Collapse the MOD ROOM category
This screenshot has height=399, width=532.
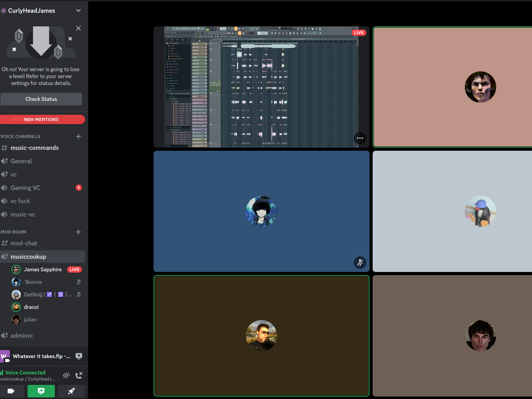pos(13,232)
